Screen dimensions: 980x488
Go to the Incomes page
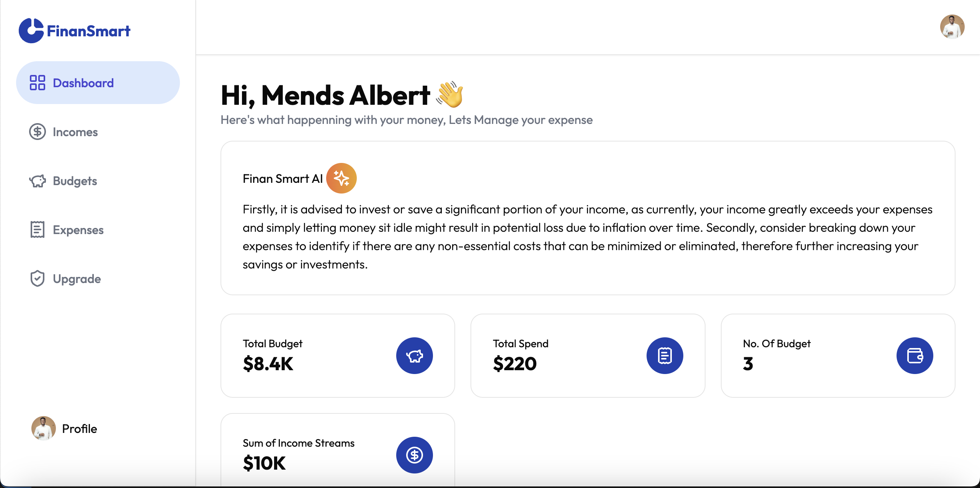coord(75,132)
